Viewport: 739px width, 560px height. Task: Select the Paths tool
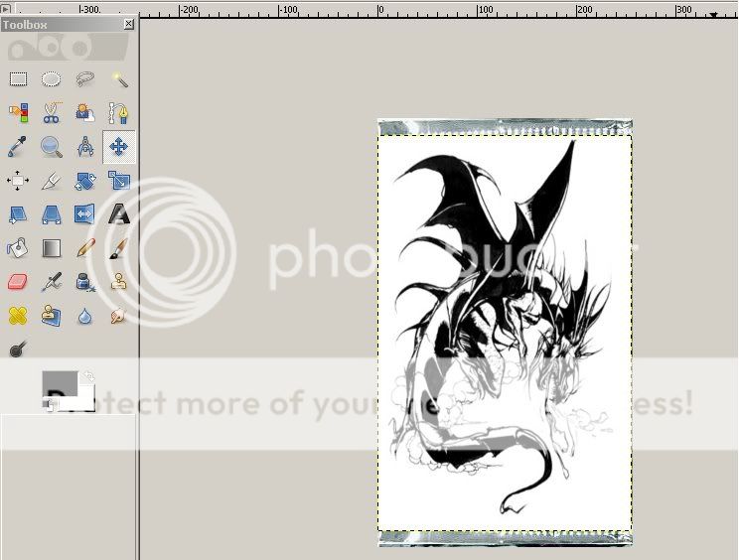pyautogui.click(x=119, y=113)
